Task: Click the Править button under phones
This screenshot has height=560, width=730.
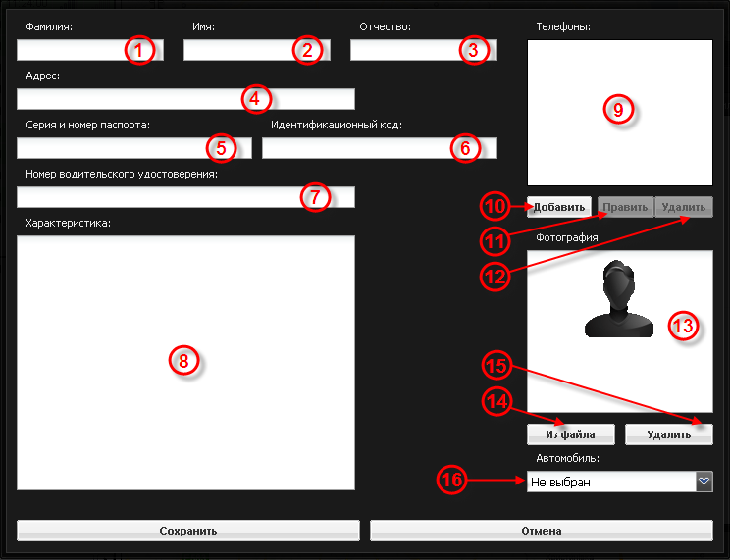Action: [625, 207]
